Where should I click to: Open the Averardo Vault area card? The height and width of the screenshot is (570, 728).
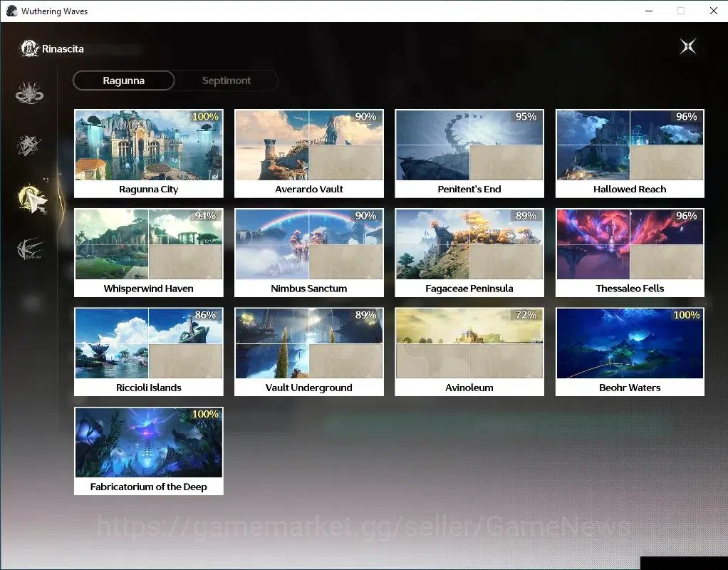[x=308, y=153]
